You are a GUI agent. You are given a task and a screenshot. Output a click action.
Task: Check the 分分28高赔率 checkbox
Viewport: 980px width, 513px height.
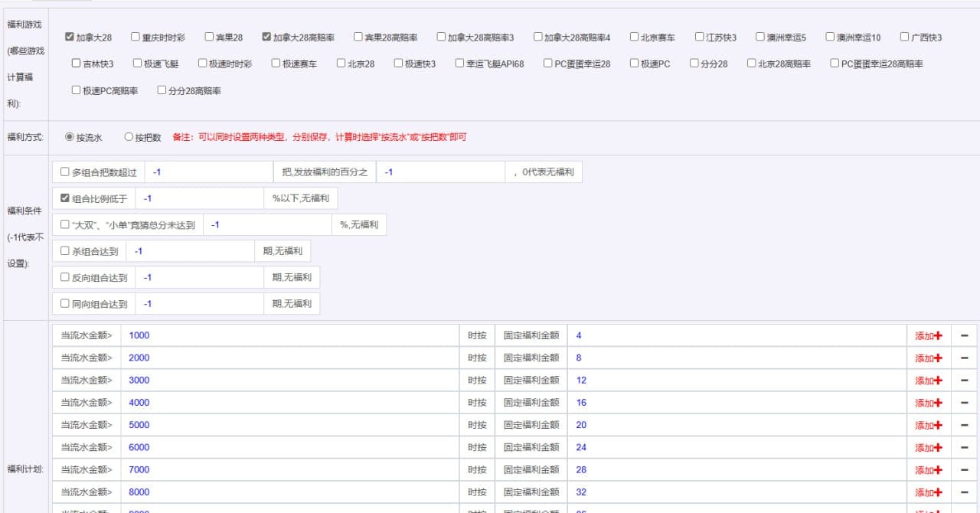162,90
